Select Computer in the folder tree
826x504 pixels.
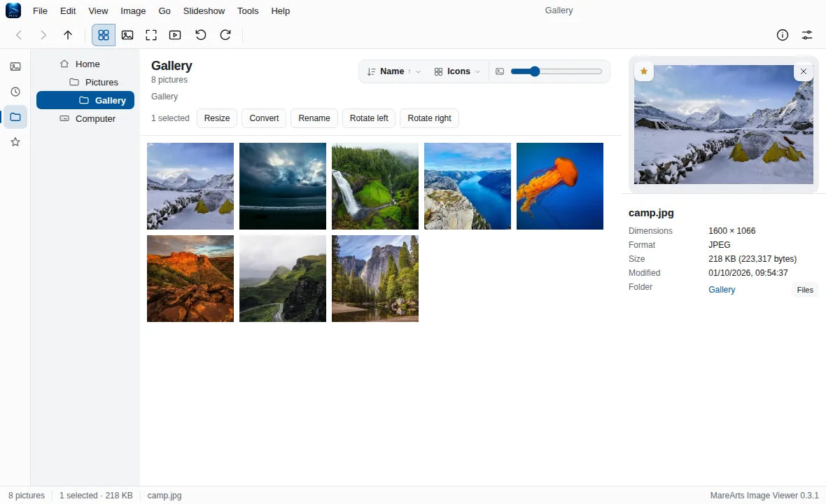(85, 118)
